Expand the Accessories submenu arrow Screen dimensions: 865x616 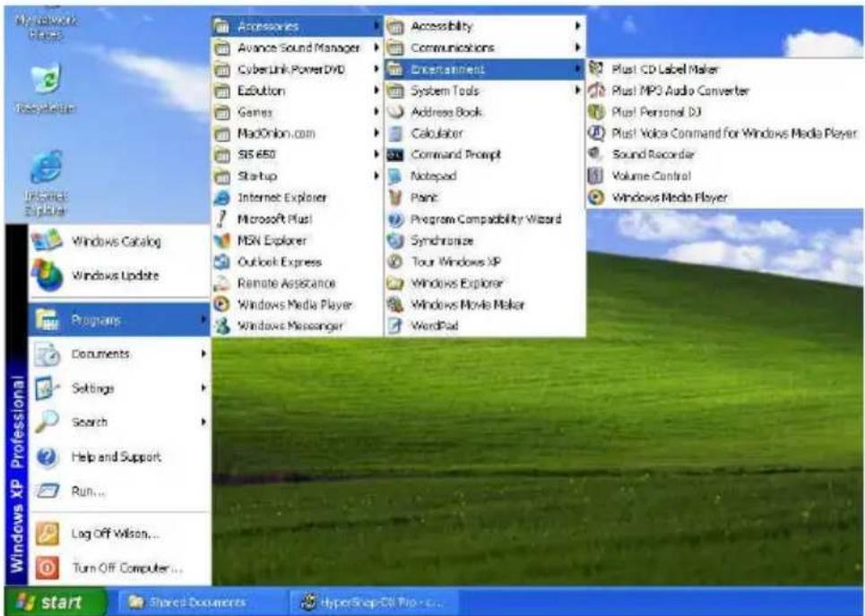coord(376,26)
